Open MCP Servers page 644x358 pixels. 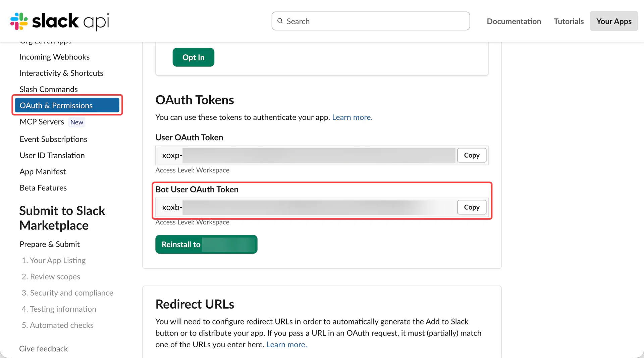42,122
